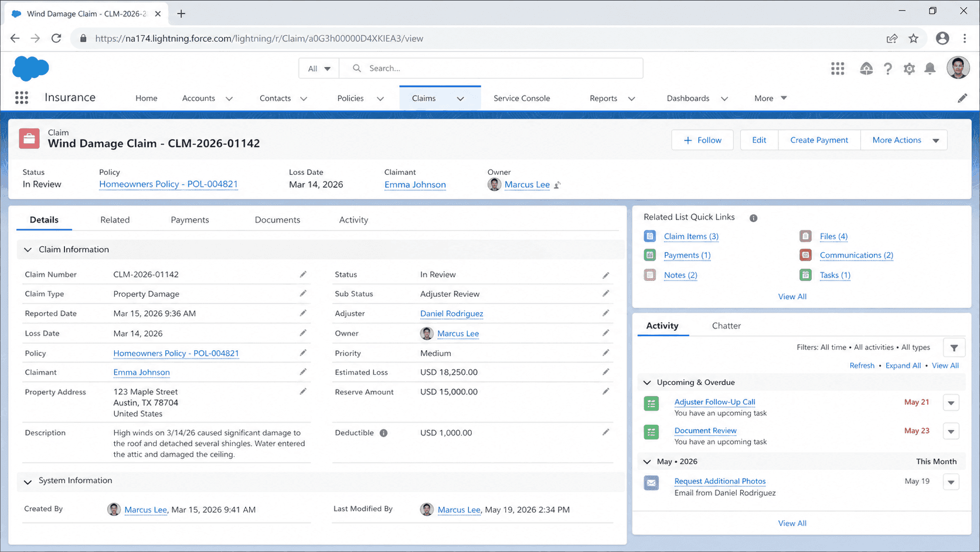This screenshot has width=980, height=552.
Task: Open a new browser tab
Action: click(181, 13)
